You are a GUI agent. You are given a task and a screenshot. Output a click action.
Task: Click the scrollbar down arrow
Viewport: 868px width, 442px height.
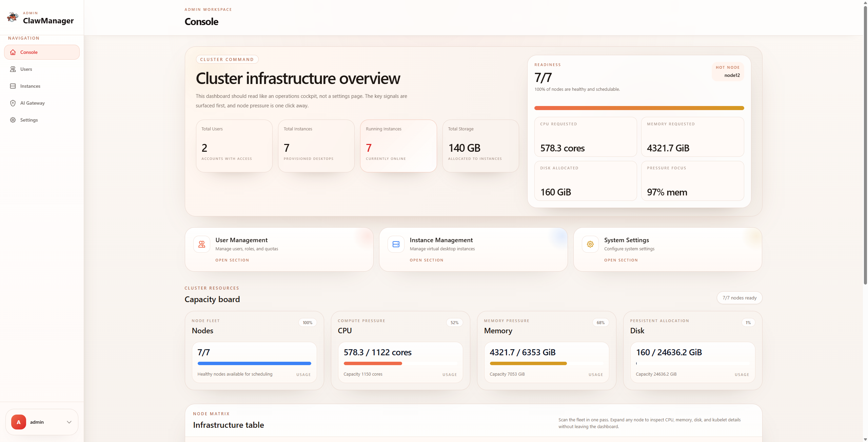point(865,439)
